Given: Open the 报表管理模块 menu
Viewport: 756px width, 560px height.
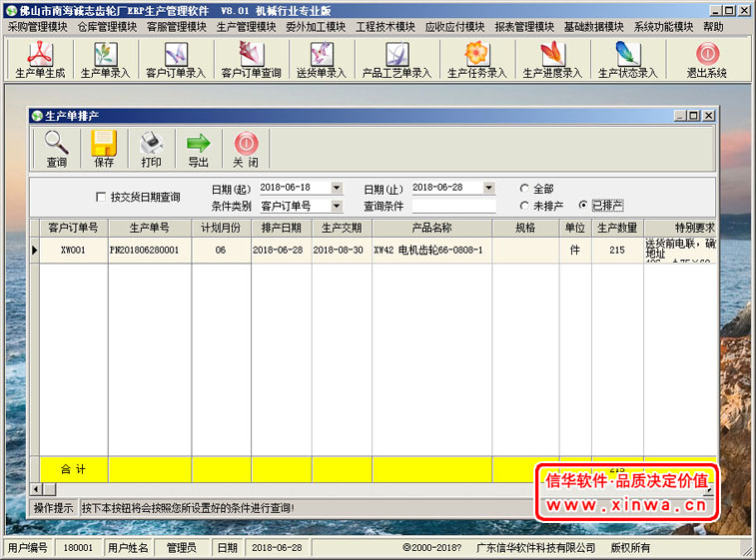Looking at the screenshot, I should point(524,27).
